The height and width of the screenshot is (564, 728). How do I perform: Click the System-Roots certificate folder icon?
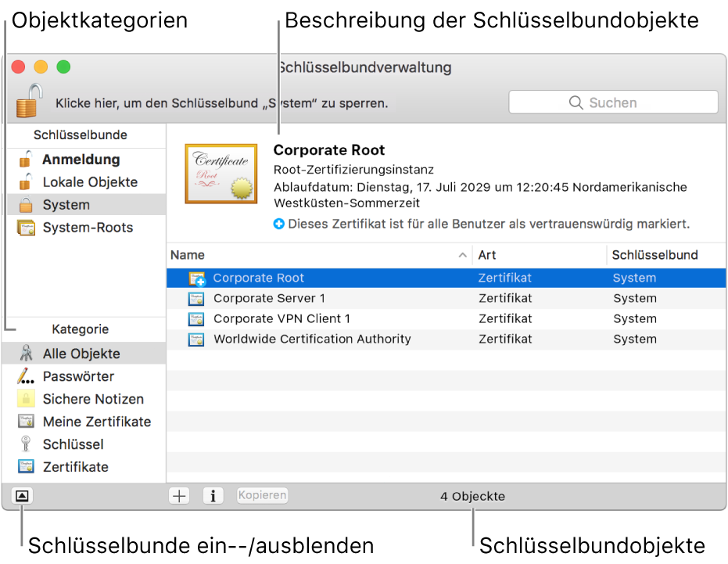(x=26, y=228)
